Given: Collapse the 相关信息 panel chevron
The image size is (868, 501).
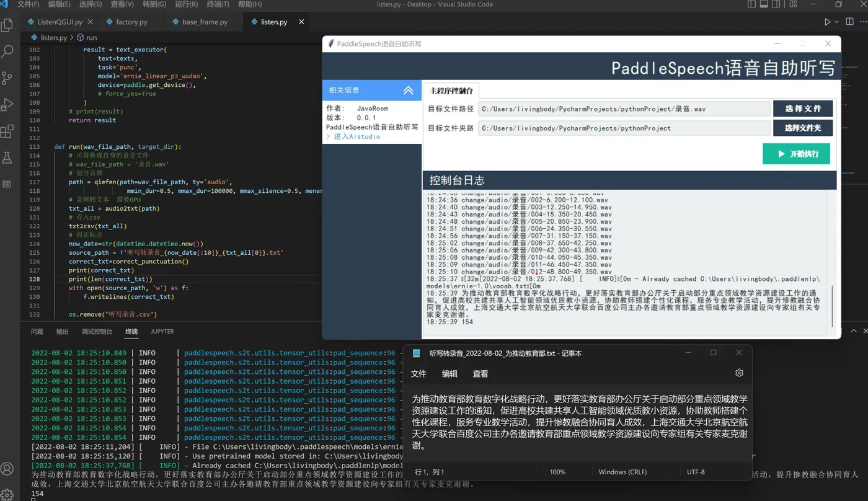Looking at the screenshot, I should coord(408,91).
